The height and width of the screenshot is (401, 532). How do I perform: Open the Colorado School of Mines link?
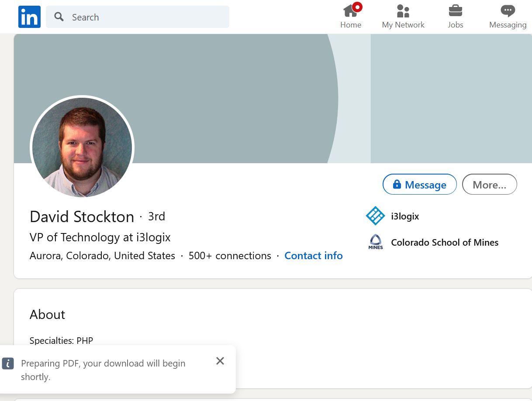click(x=444, y=243)
